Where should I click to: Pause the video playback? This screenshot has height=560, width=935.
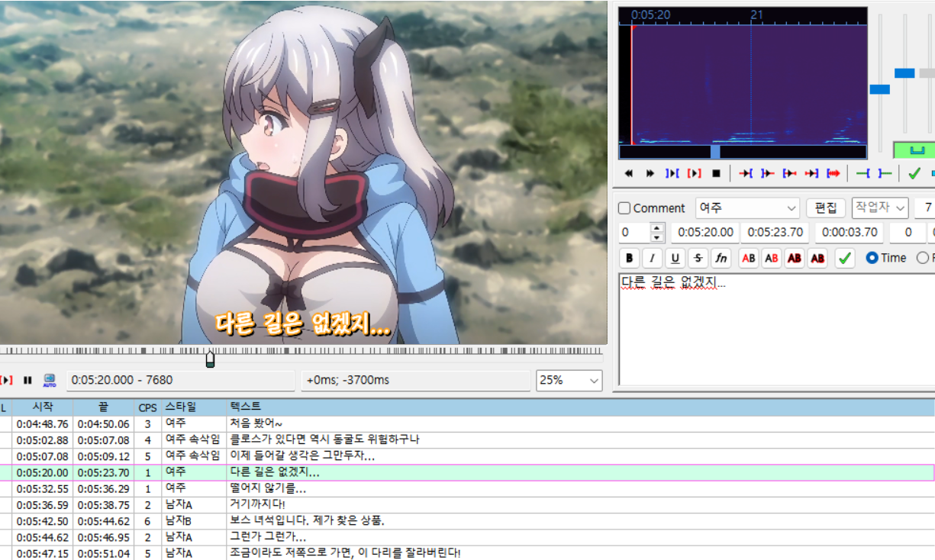[27, 380]
